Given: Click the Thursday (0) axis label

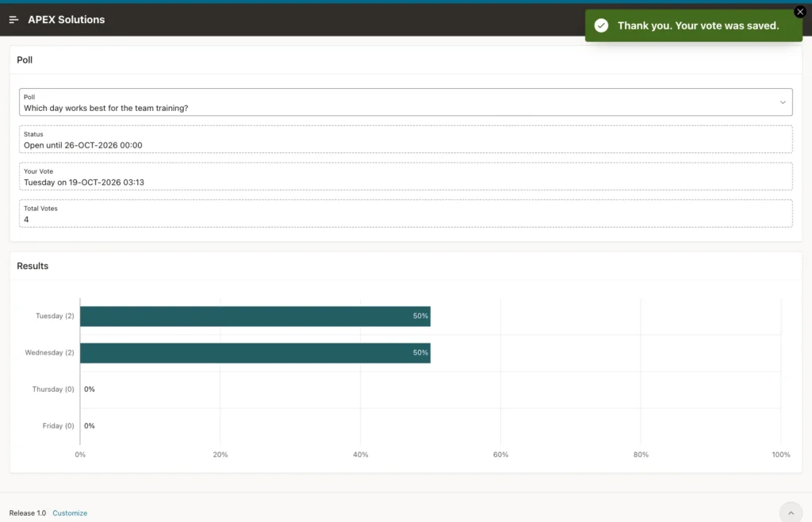Looking at the screenshot, I should pyautogui.click(x=53, y=390).
